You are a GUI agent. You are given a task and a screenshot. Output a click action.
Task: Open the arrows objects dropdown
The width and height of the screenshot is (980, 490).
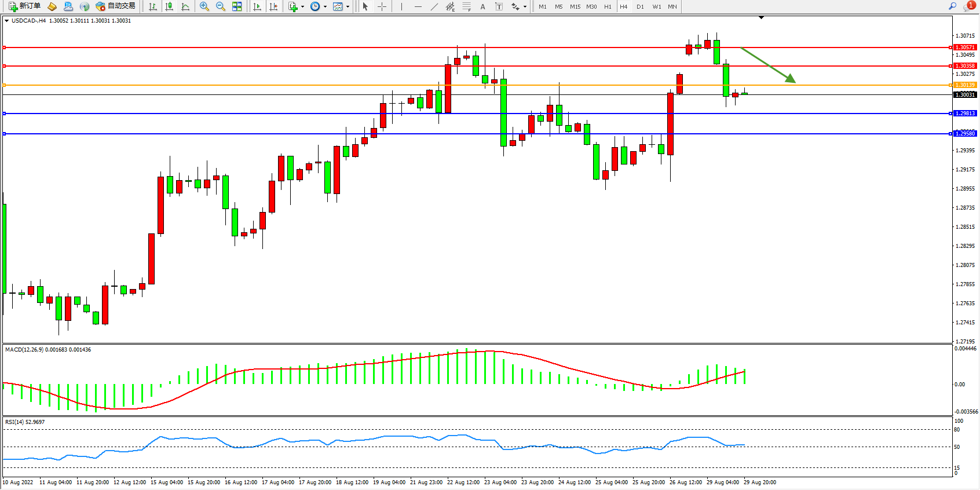click(x=525, y=7)
